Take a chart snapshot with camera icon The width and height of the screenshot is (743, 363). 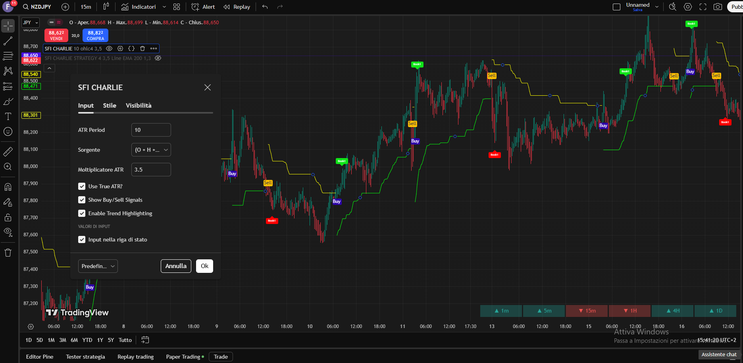[x=718, y=7]
